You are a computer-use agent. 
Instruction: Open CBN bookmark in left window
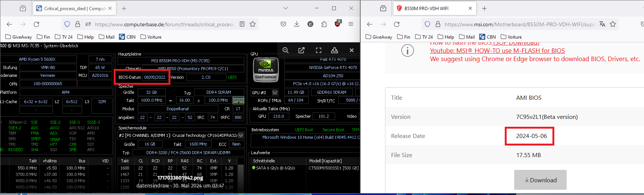[127, 37]
